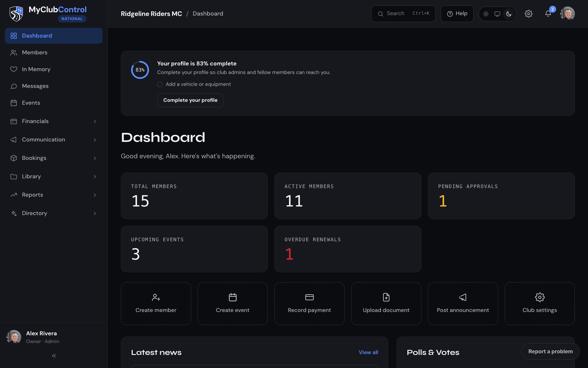This screenshot has height=368, width=588.
Task: Expand the Communication submenu chevron
Action: tap(95, 140)
